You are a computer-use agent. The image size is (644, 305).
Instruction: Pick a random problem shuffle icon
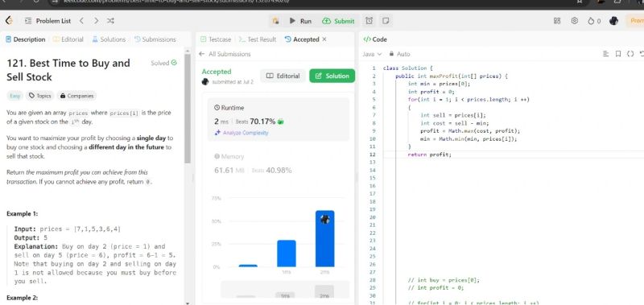(x=110, y=21)
